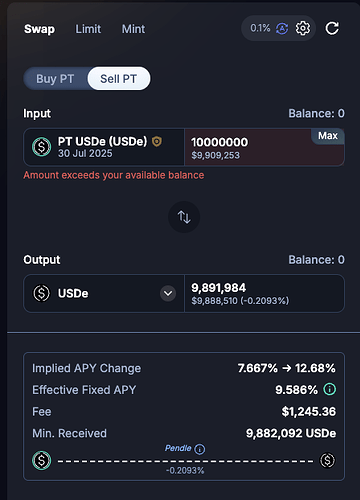Viewport: 360px width, 500px height.
Task: Click the 0.1% slippage value
Action: 260,28
